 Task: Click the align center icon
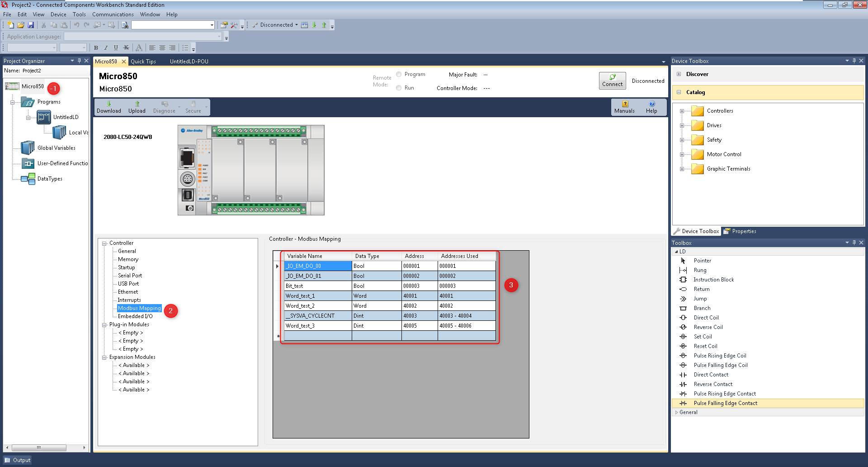tap(162, 48)
